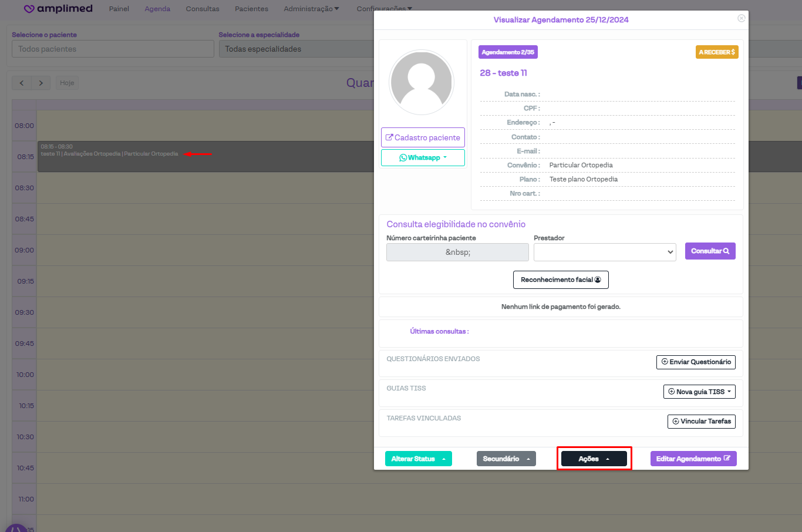Screen dimensions: 802x532
Task: Open the Prestador dropdown
Action: coord(605,252)
